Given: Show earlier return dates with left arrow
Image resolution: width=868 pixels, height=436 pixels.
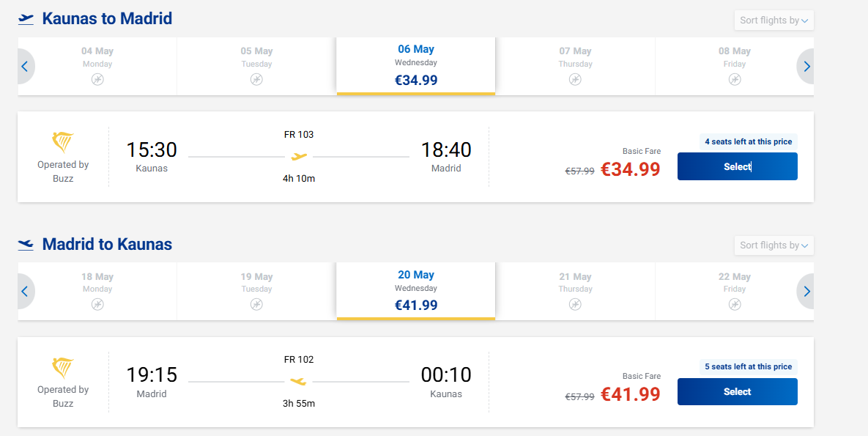Looking at the screenshot, I should point(24,292).
